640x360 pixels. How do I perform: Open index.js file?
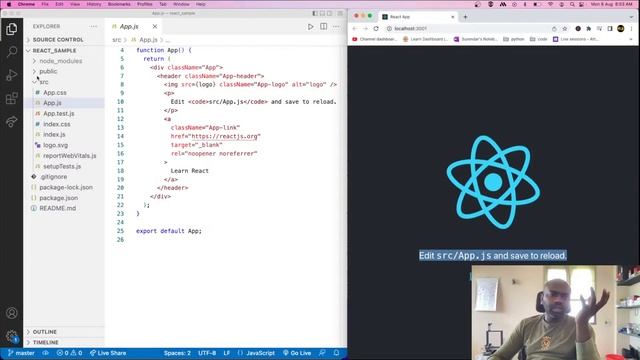tap(63, 134)
